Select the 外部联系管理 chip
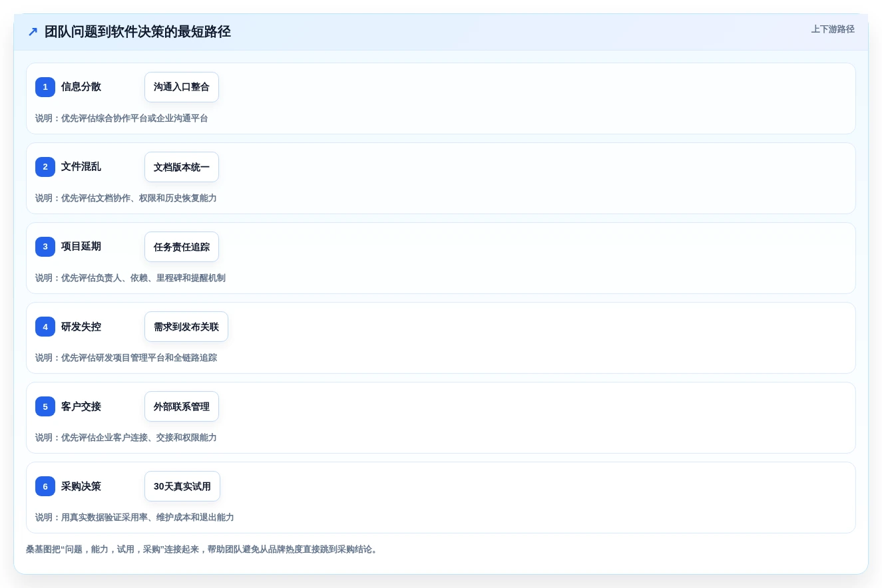This screenshot has height=588, width=882. [182, 406]
